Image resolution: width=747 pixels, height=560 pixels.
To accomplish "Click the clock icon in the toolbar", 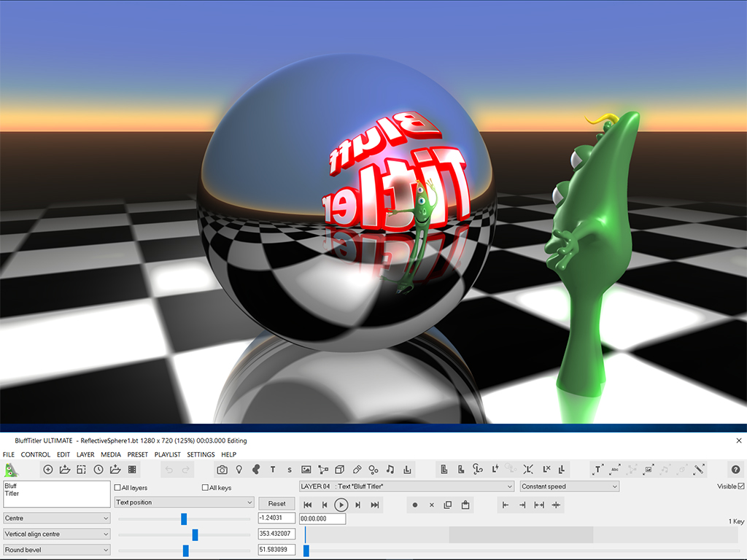I will tap(98, 470).
